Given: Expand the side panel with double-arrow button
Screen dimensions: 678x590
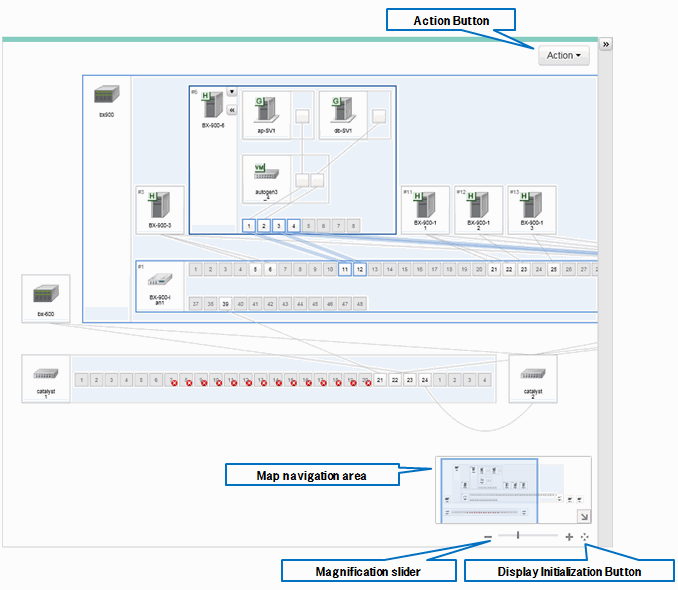Looking at the screenshot, I should [x=605, y=45].
